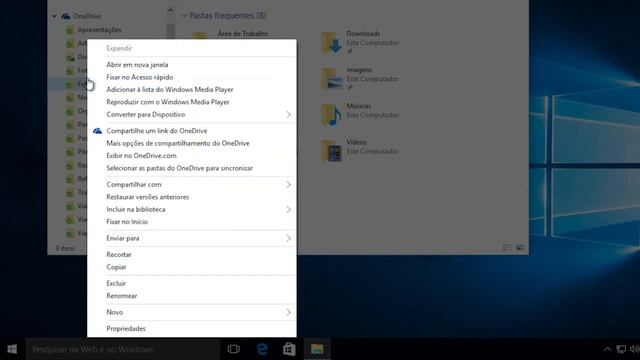Viewport: 640px width, 360px height.
Task: Open the Downloads folder icon
Action: pos(331,43)
